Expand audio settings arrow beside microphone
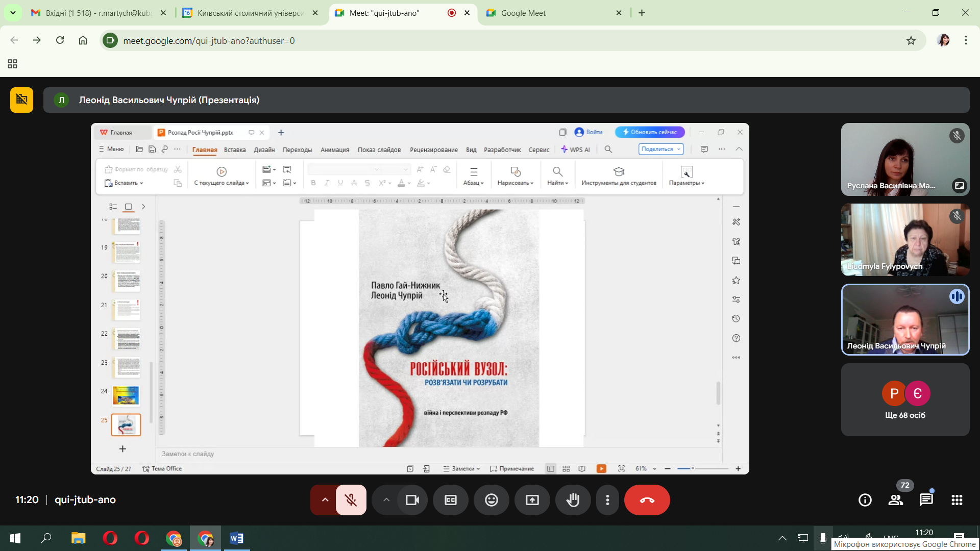 point(325,500)
